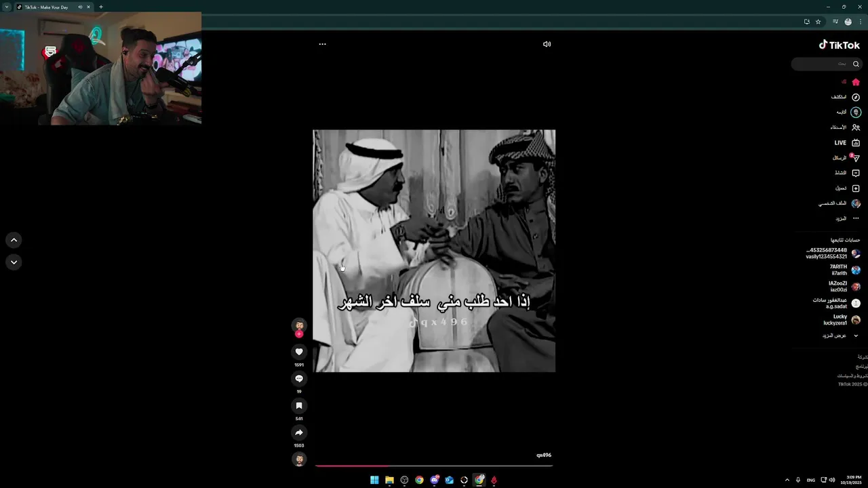Mute tab via speaker icon on tab
868x488 pixels.
[x=80, y=7]
